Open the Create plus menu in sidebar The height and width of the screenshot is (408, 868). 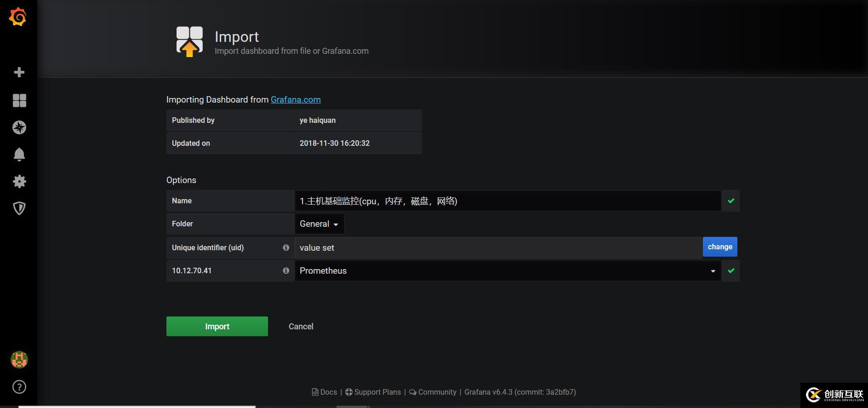(x=19, y=72)
